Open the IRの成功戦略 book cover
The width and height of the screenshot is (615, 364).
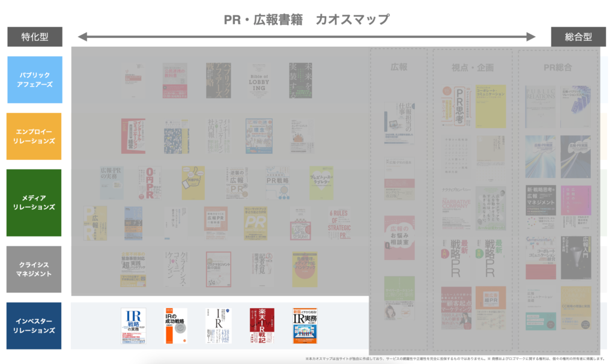pyautogui.click(x=175, y=326)
